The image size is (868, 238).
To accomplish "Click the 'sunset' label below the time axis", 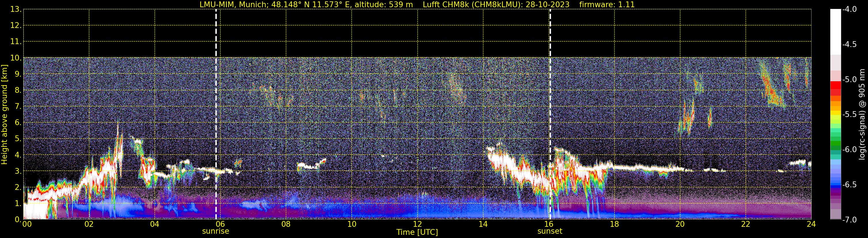I will [550, 231].
